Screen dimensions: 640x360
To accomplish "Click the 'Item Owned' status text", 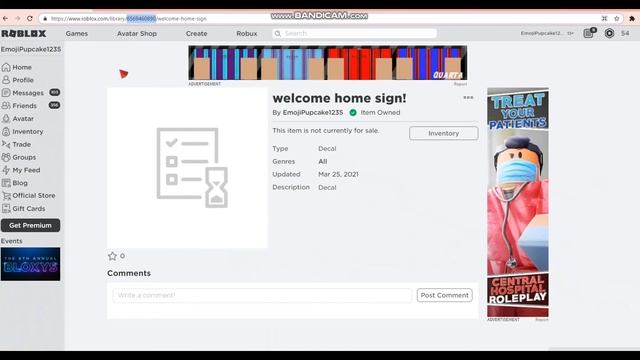I will tap(380, 112).
